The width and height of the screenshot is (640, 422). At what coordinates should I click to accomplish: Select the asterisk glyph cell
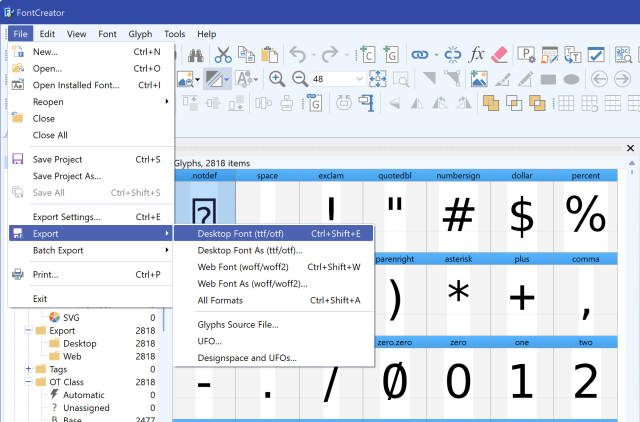458,294
